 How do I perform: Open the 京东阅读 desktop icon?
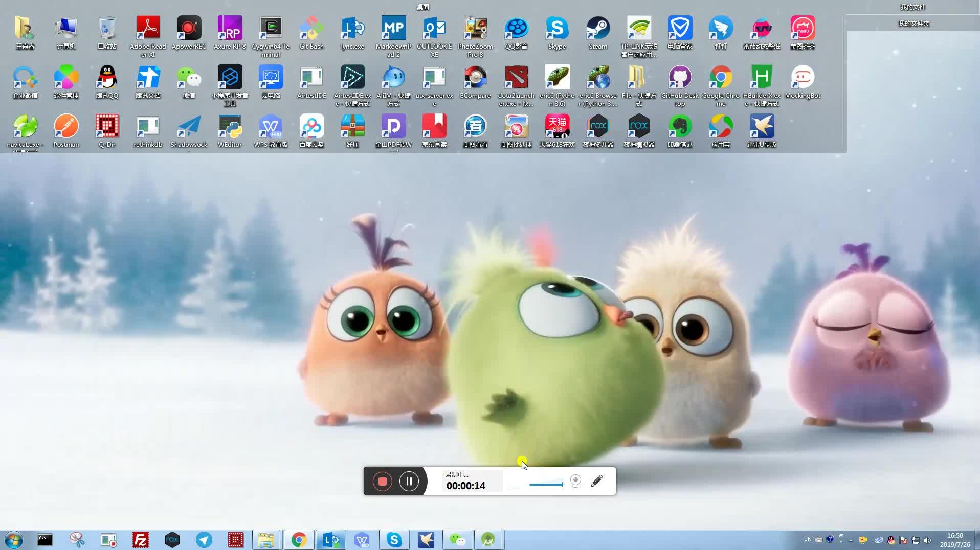[434, 131]
